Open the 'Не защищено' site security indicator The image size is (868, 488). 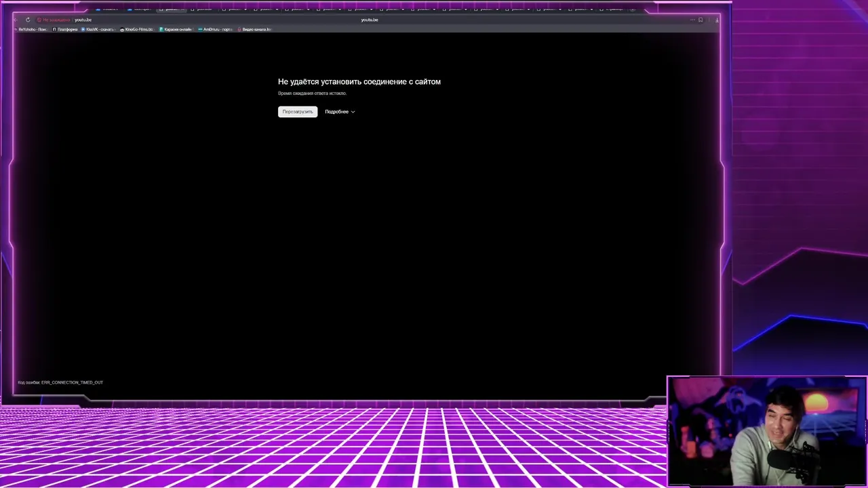click(x=54, y=20)
